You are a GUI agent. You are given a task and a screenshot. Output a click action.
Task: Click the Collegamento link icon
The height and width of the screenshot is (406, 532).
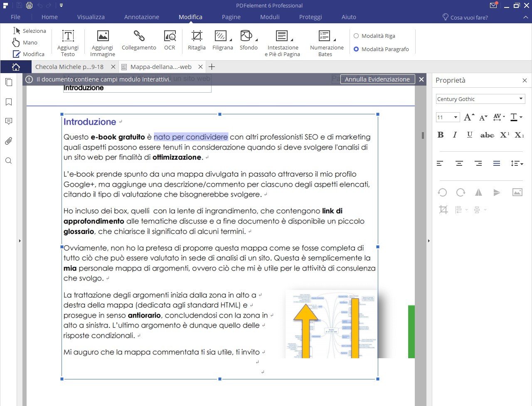coord(139,36)
